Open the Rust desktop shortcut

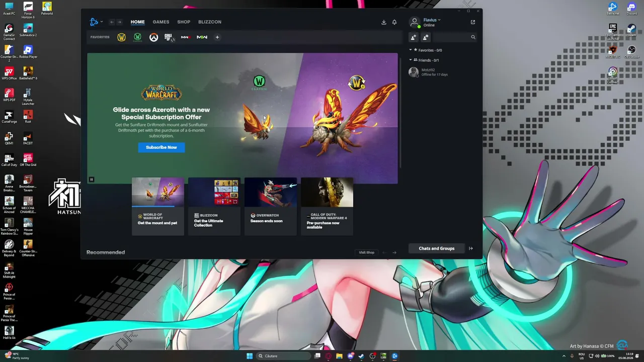click(x=28, y=117)
